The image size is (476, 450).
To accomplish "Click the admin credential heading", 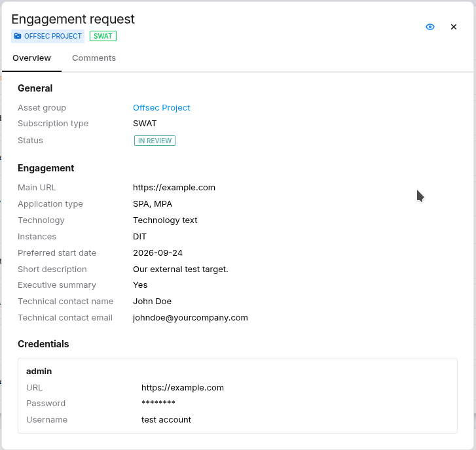I will tap(39, 371).
